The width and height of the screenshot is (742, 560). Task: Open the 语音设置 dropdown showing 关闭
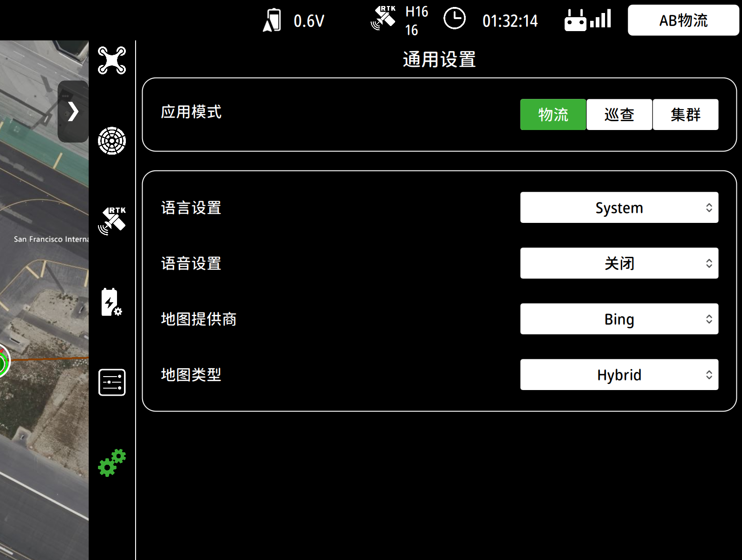pos(619,263)
